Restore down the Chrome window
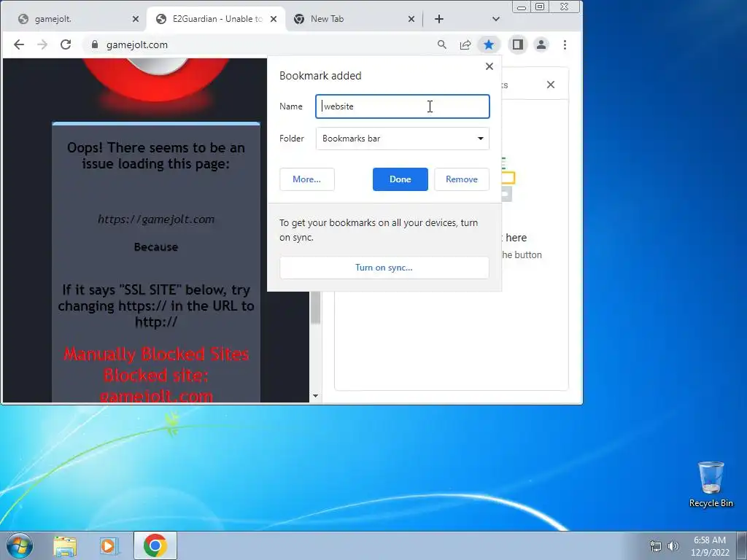The image size is (747, 560). 540,7
